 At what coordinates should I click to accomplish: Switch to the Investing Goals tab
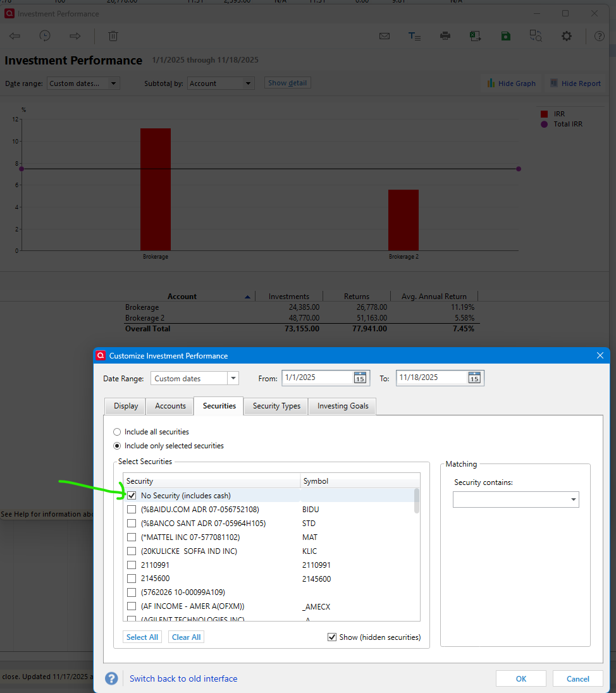pyautogui.click(x=343, y=406)
